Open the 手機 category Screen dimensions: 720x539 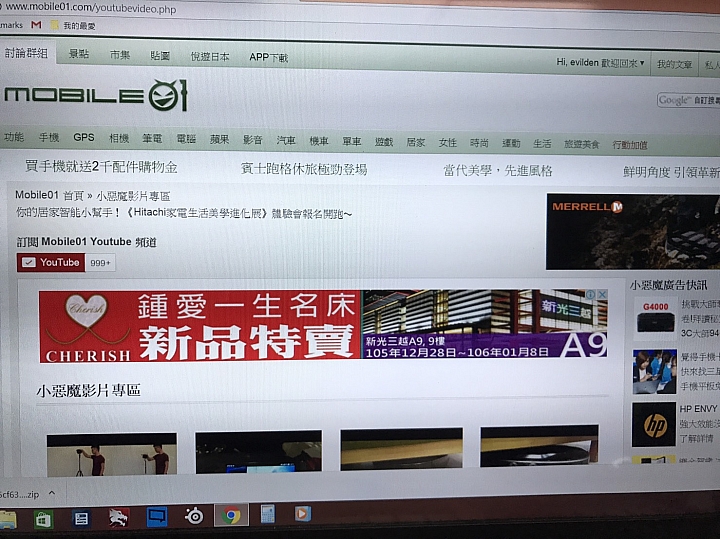coord(49,137)
